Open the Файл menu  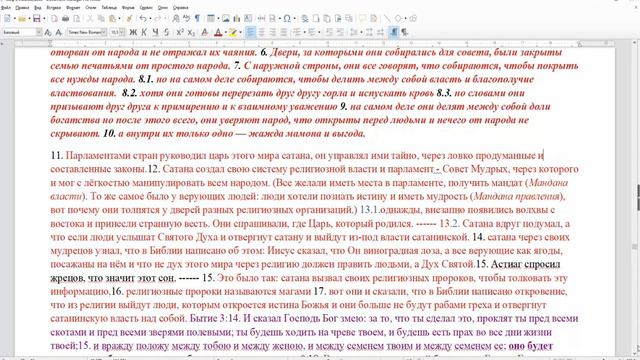click(x=6, y=7)
